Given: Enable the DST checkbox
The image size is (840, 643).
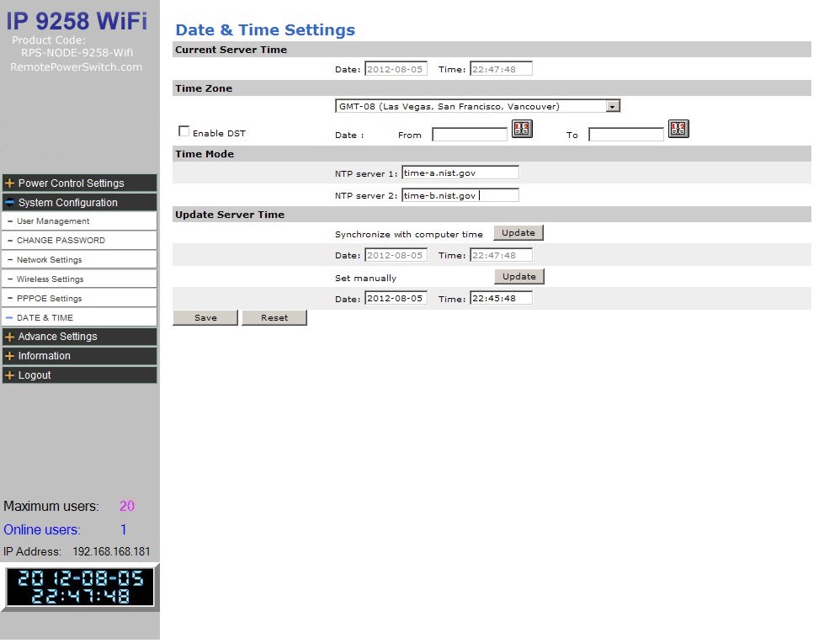Looking at the screenshot, I should pos(184,131).
